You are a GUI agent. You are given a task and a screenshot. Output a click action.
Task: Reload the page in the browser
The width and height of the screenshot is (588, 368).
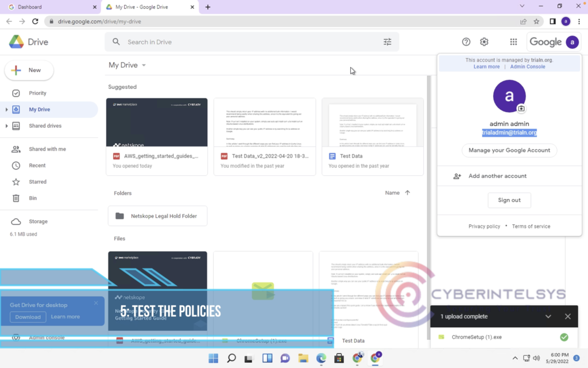pos(35,21)
